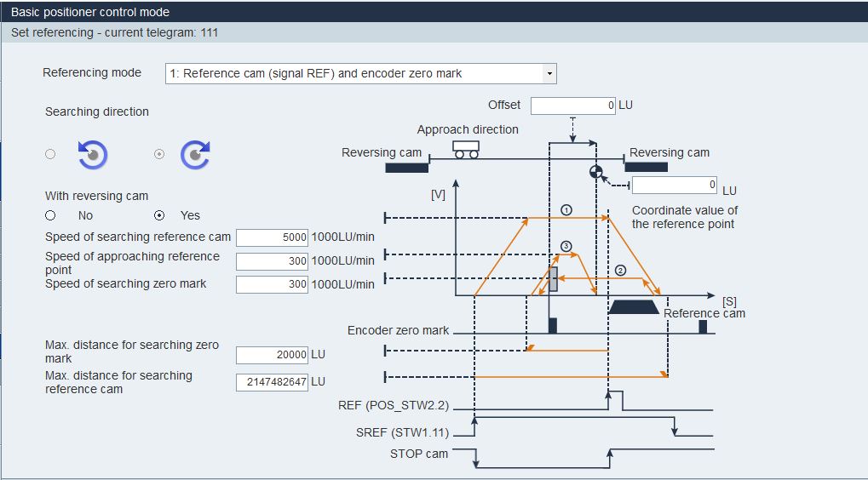Click the '[V]' axis label
This screenshot has width=868, height=480.
coord(438,195)
